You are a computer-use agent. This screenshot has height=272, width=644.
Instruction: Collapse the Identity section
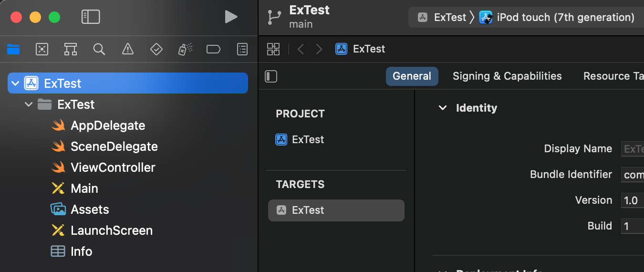[443, 108]
